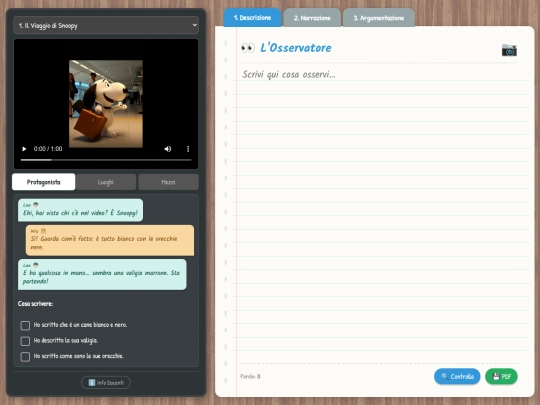
Task: Mute the video with the speaker icon
Action: click(x=168, y=149)
